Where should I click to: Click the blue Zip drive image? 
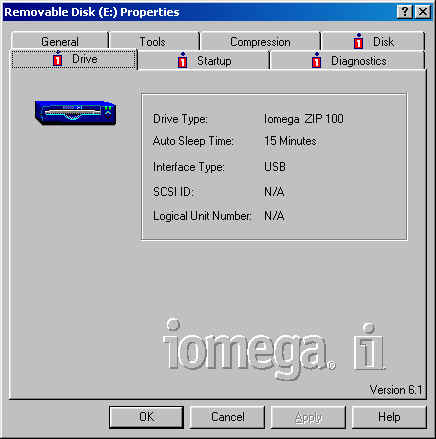pos(75,112)
